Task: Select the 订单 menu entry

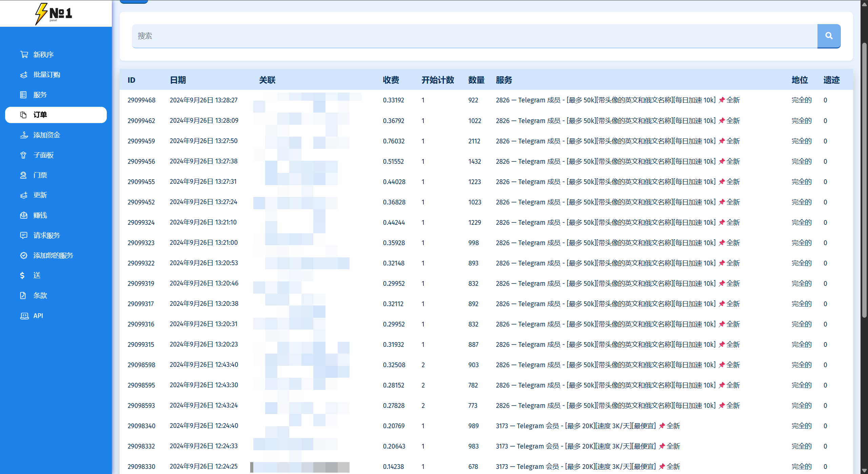Action: (56, 115)
